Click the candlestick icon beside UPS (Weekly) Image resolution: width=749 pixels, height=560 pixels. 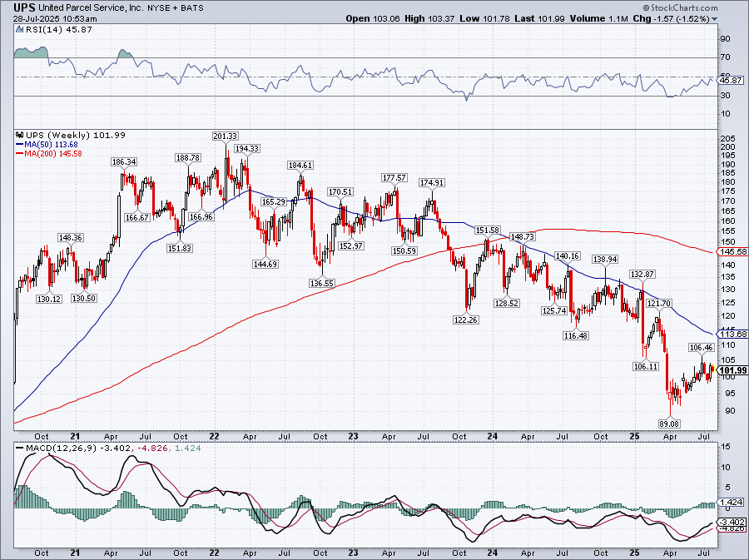point(20,135)
